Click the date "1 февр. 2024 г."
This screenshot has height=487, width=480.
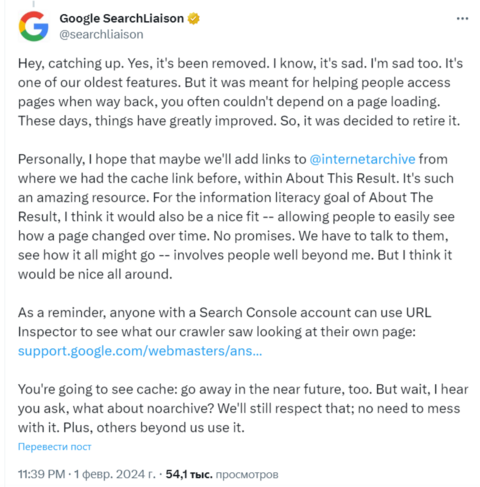(x=115, y=474)
